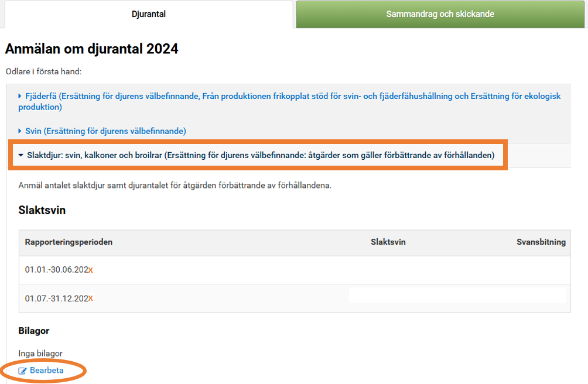588x384 pixels.
Task: Click the down arrow beside Slaktdjur
Action: (21, 156)
